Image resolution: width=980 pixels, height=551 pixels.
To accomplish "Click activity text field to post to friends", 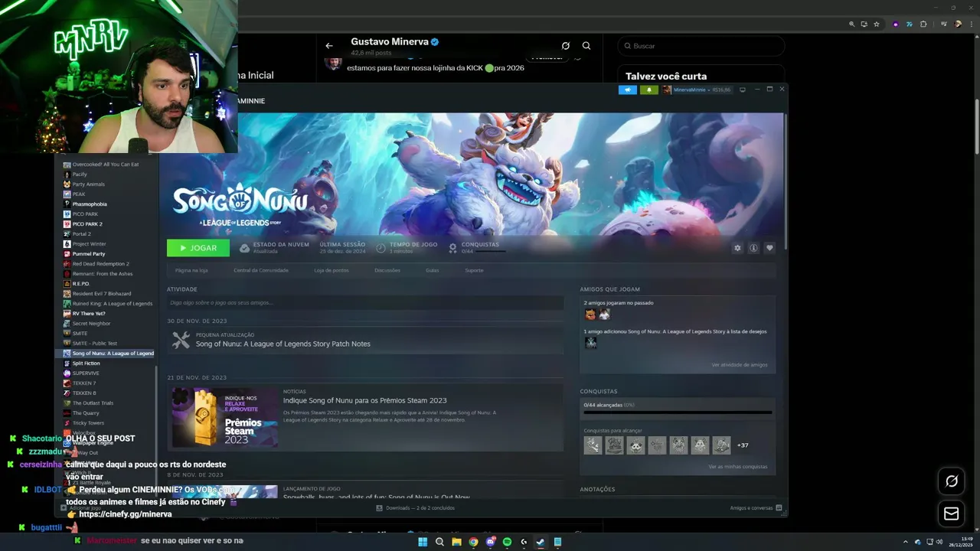I will click(x=365, y=303).
